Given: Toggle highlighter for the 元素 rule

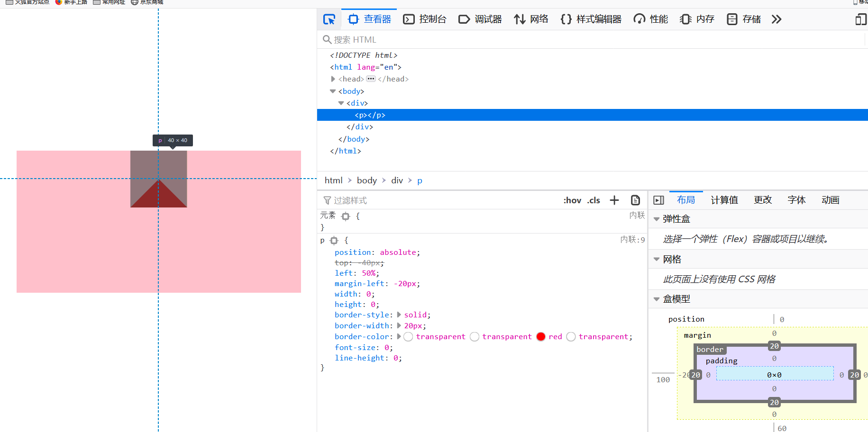Looking at the screenshot, I should coord(346,216).
